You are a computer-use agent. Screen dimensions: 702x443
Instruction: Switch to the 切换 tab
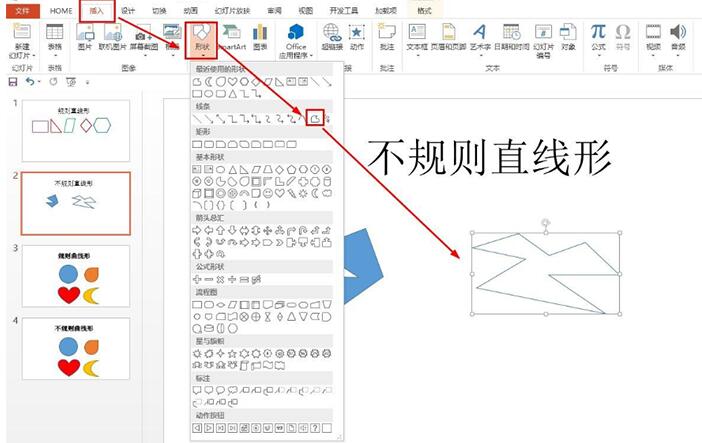(x=159, y=11)
